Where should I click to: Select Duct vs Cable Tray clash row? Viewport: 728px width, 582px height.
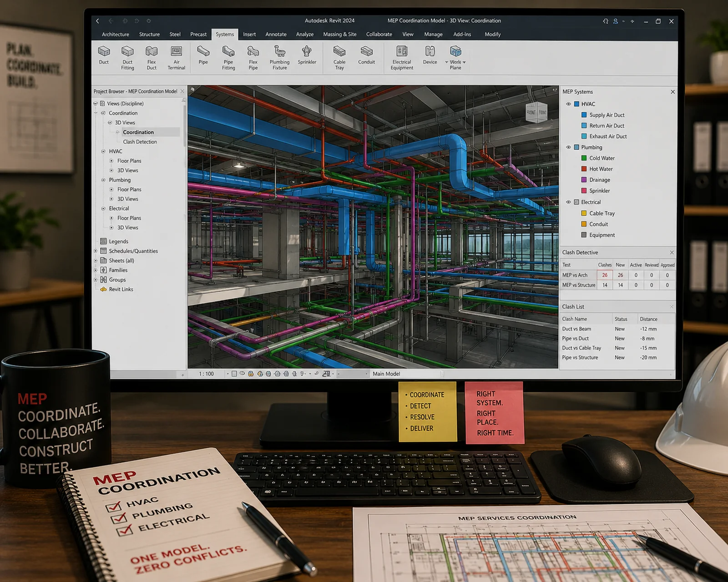617,348
